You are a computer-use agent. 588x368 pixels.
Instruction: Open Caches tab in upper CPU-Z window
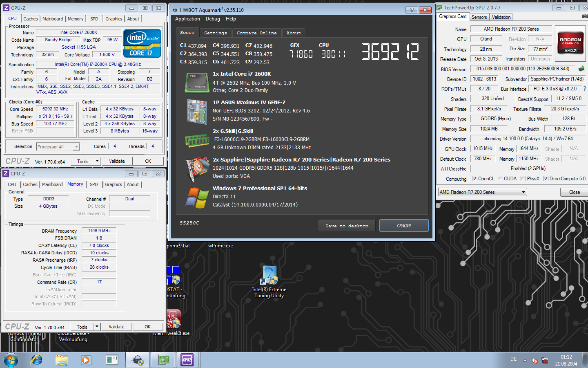[30, 19]
